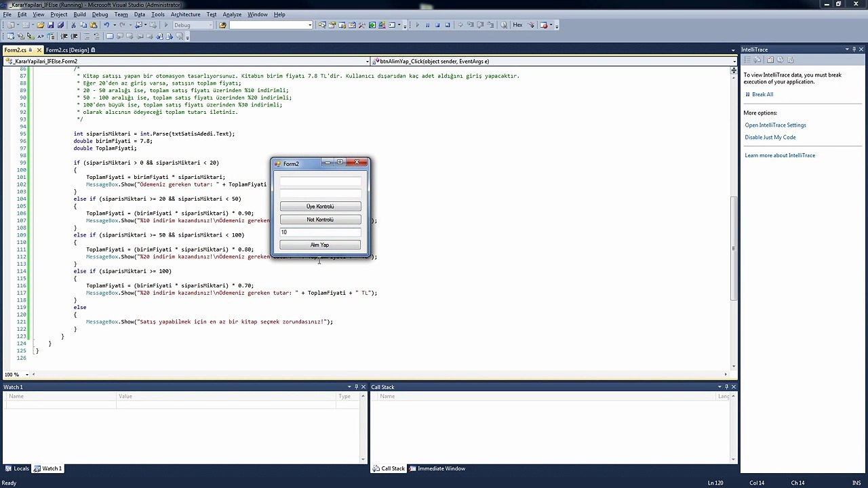Open the editor zoom 100 % dropdown
This screenshot has width=868, height=488.
(27, 375)
